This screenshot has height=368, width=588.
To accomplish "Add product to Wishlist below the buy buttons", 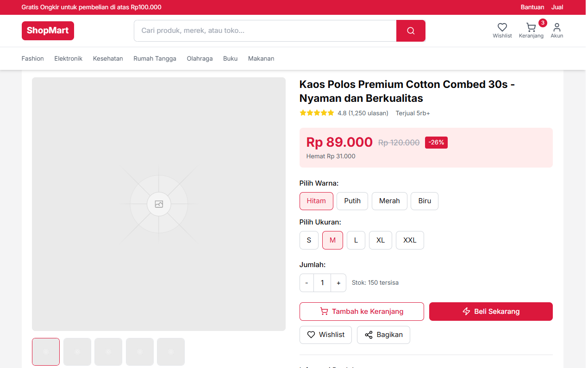I will (325, 335).
